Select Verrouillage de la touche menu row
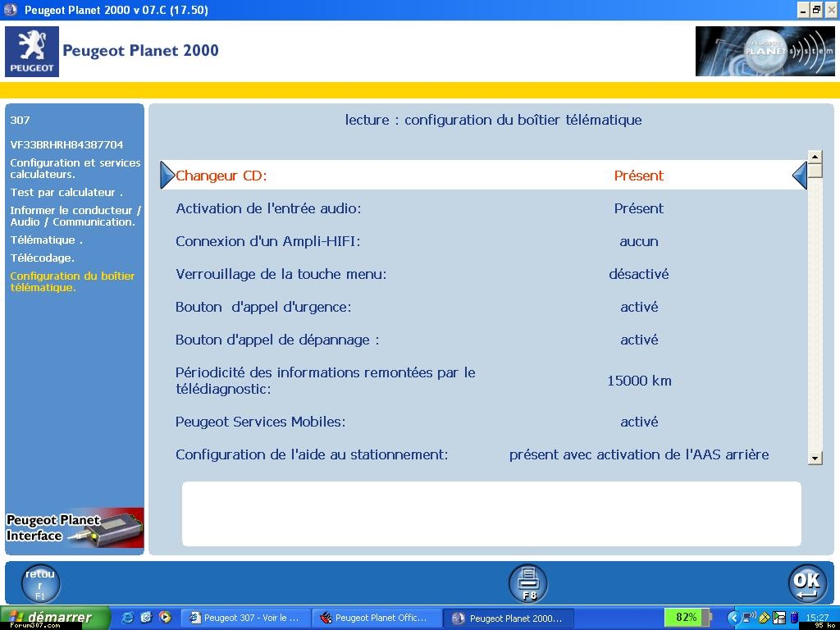The image size is (840, 630). click(482, 274)
